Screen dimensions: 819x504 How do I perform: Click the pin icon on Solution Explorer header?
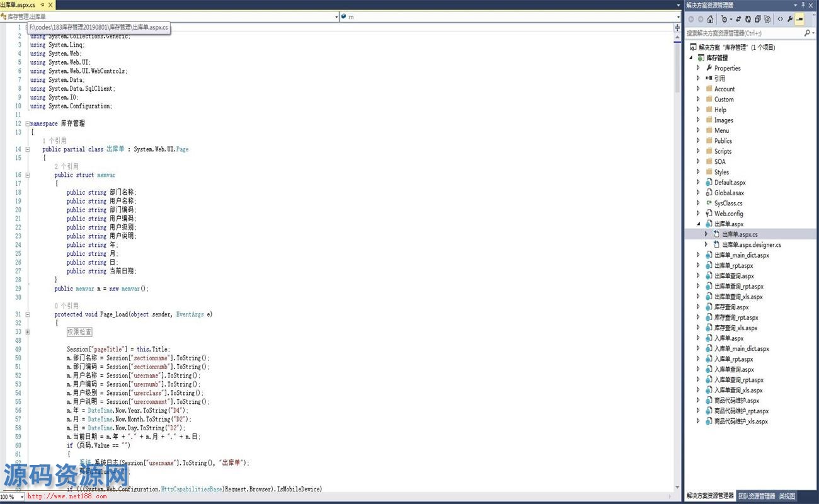click(x=803, y=5)
